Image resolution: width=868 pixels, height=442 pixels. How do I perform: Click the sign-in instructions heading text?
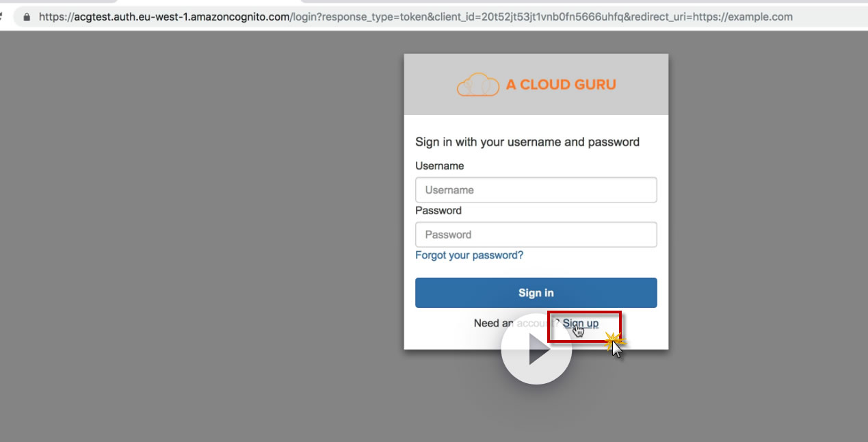tap(527, 142)
